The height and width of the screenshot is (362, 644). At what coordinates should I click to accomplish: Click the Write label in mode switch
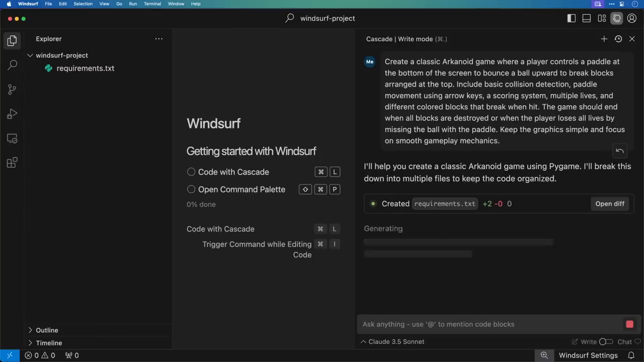pos(588,342)
